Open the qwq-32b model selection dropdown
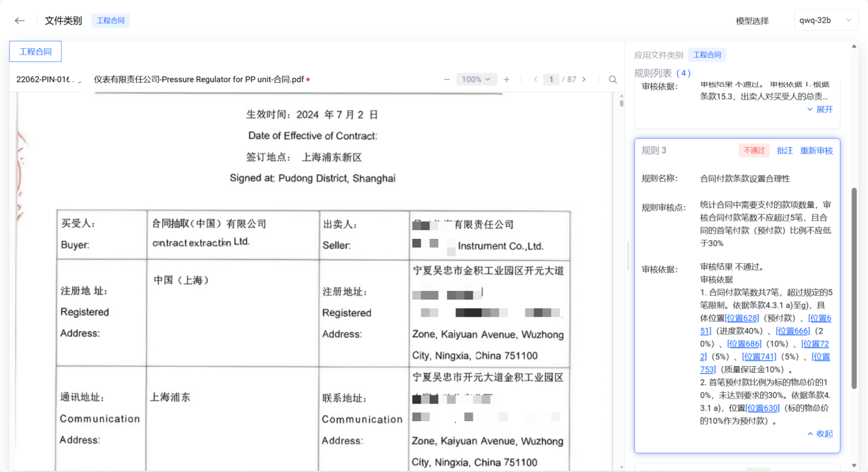Viewport: 868px width, 472px height. (x=825, y=20)
